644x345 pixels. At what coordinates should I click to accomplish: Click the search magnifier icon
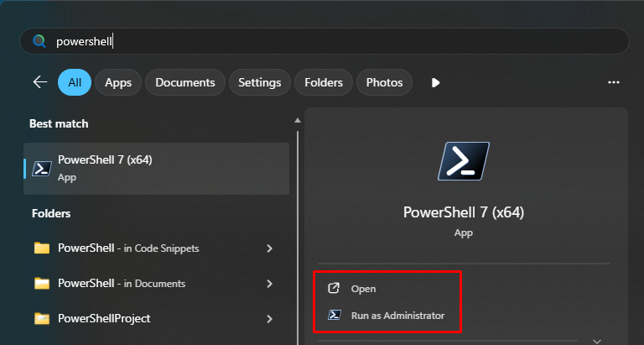coord(39,41)
